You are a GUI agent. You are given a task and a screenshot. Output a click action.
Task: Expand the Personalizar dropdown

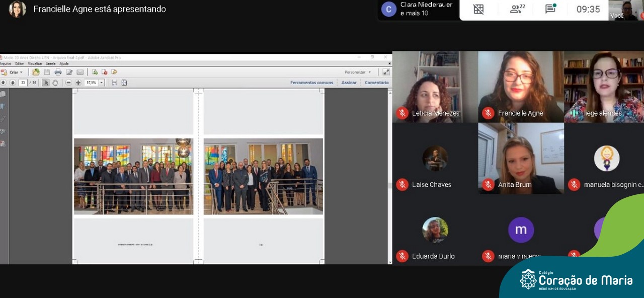358,72
